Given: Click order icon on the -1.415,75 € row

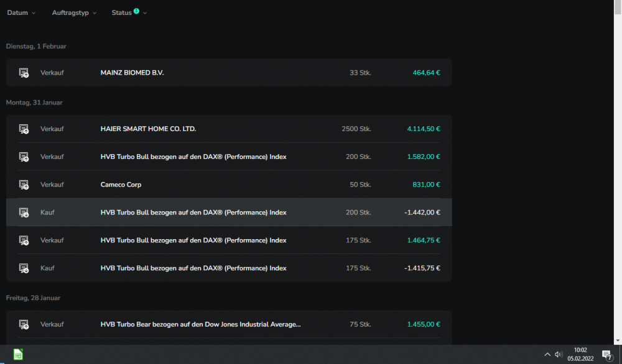Looking at the screenshot, I should click(24, 268).
